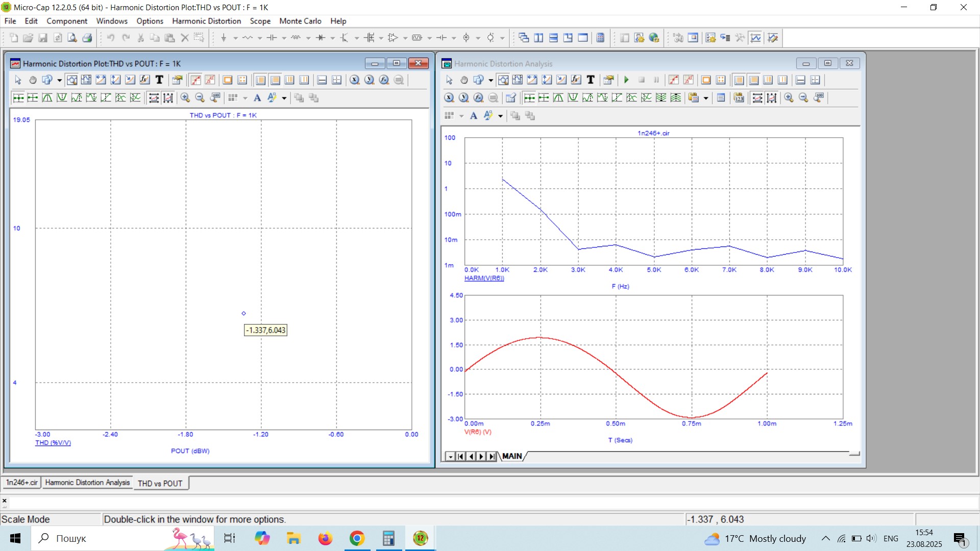Expand clipboard copy dropdown arrow in Analysis toolbar
Image resolution: width=980 pixels, height=551 pixels.
coord(706,98)
